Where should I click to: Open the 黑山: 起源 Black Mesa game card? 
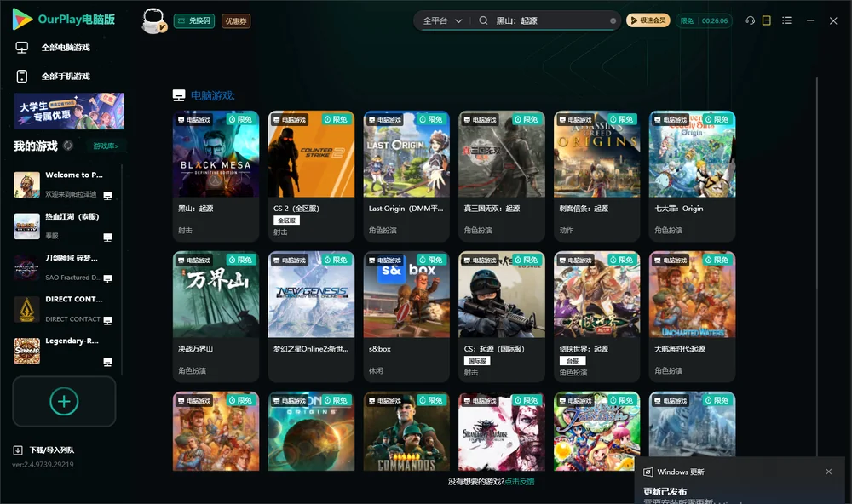pyautogui.click(x=216, y=176)
